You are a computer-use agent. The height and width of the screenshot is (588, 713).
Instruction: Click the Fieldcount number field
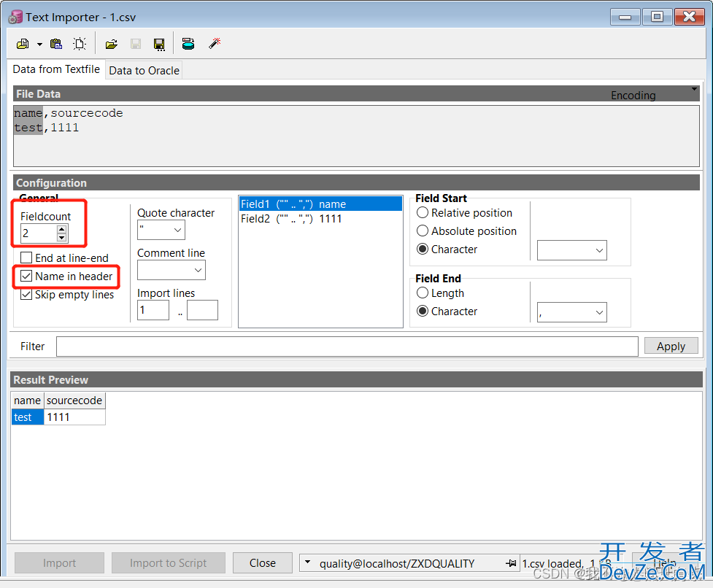point(39,233)
